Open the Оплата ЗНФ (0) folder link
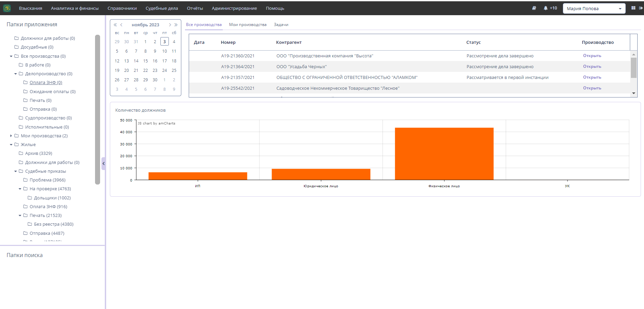644x309 pixels. tap(46, 83)
